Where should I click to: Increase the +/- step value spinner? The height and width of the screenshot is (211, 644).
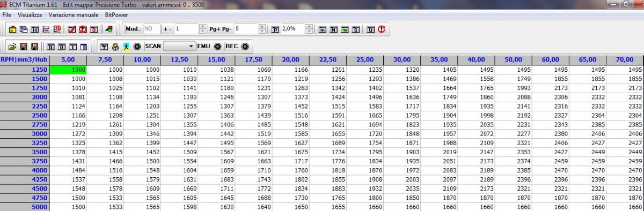coord(202,27)
